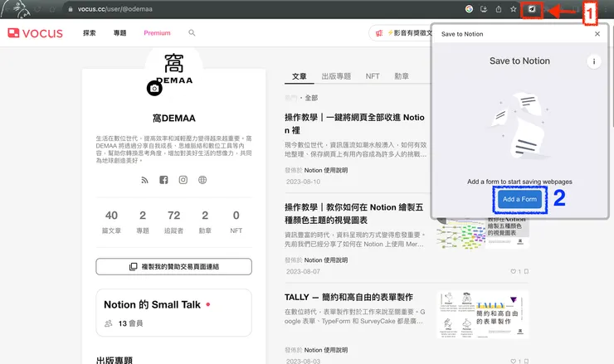Viewport: 614px width, 364px height.
Task: Open the vocus home logo
Action: tap(35, 33)
